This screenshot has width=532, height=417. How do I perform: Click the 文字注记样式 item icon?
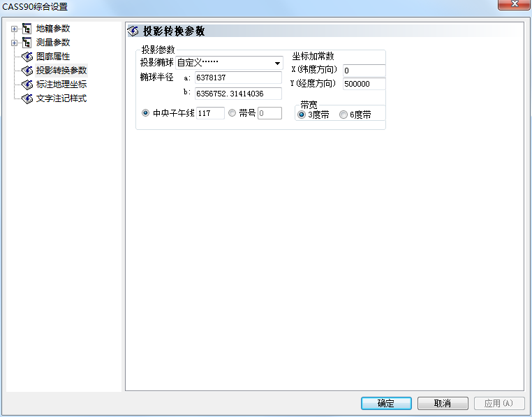click(x=27, y=98)
